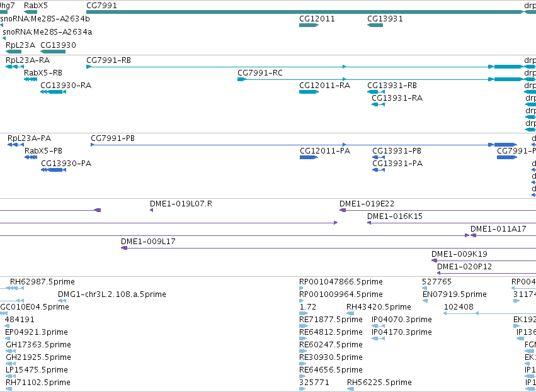536x392 pixels.
Task: Select the CG7991 gene bar
Action: pos(305,12)
